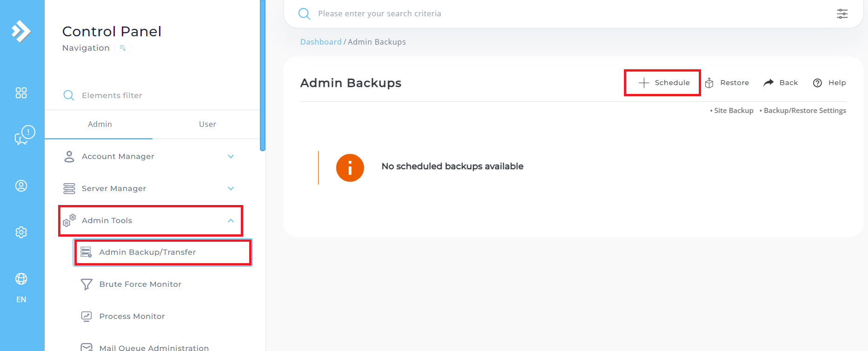Click the Server Manager stack icon
Image resolution: width=868 pixels, height=351 pixels.
click(x=69, y=189)
